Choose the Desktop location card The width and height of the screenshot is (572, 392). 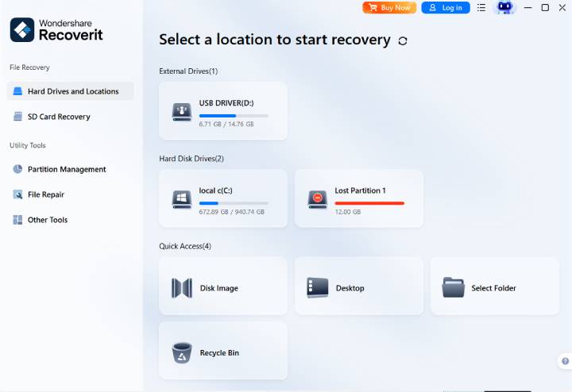[359, 286]
